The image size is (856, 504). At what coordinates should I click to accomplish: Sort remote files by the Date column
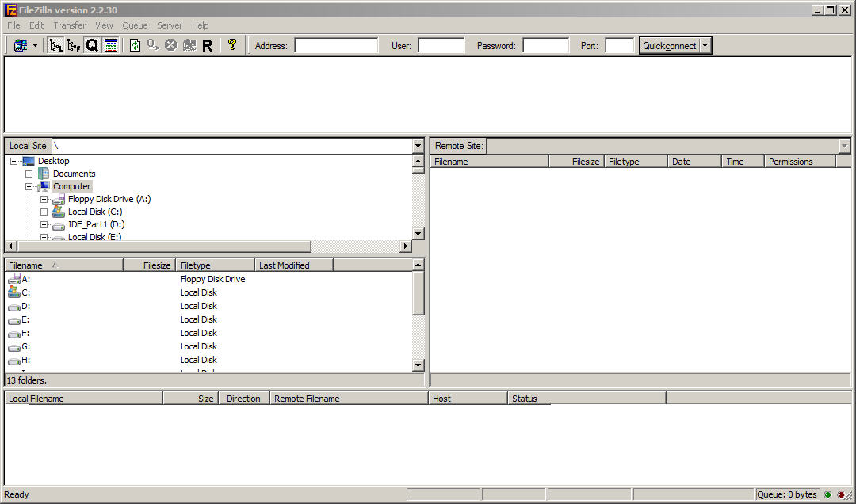tap(694, 162)
